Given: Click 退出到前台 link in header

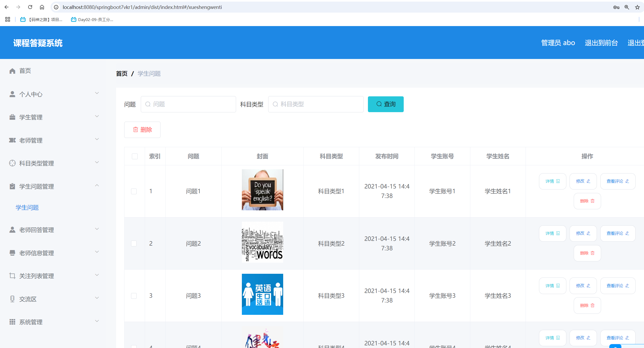Looking at the screenshot, I should 601,43.
